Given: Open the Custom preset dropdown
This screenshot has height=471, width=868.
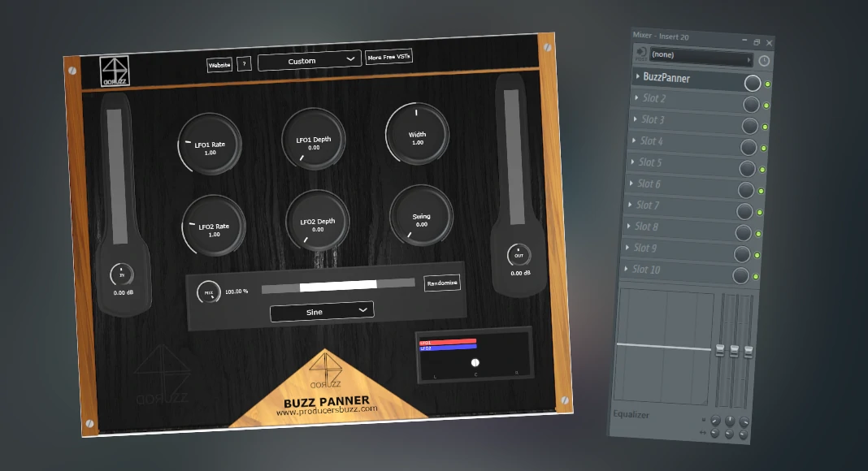Looking at the screenshot, I should coord(310,60).
